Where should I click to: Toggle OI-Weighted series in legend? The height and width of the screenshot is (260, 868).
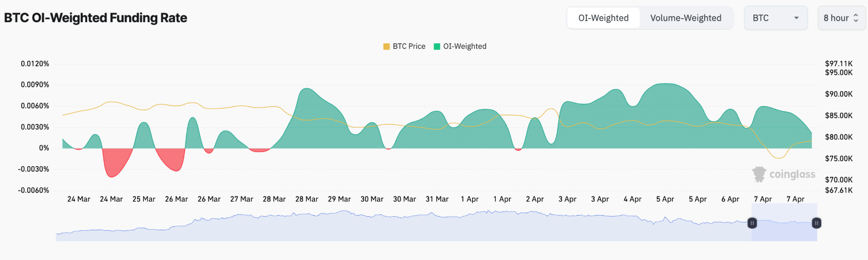tap(460, 46)
